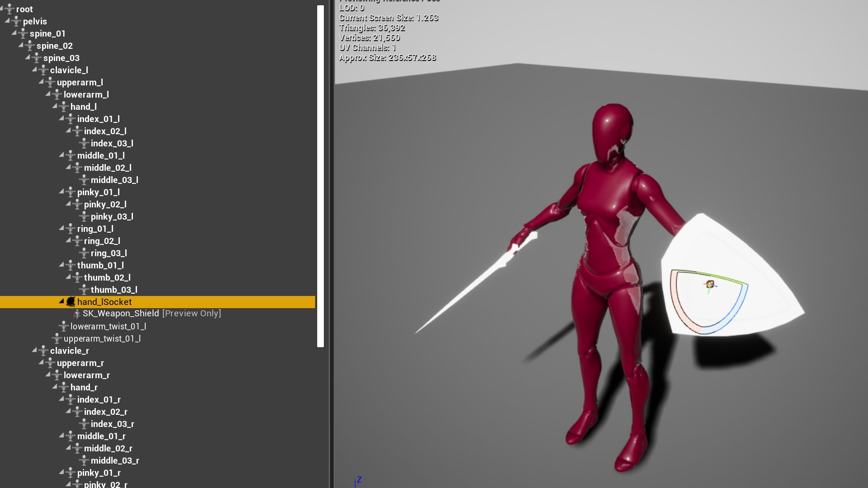Select the SK_Weapon_Shield preview asset

pos(121,313)
